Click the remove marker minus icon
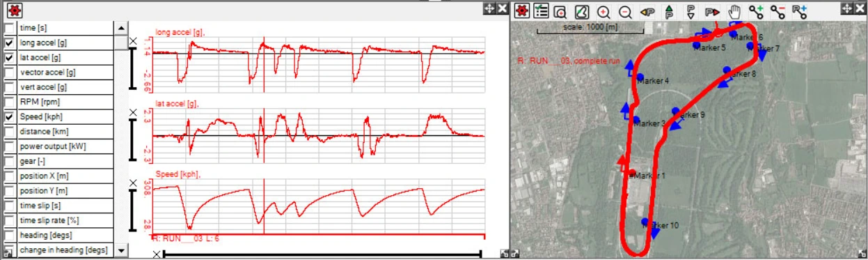This screenshot has width=868, height=260. pyautogui.click(x=778, y=11)
